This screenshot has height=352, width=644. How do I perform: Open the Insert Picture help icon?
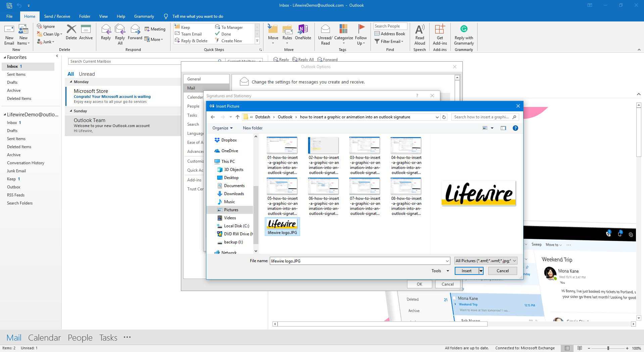[515, 128]
